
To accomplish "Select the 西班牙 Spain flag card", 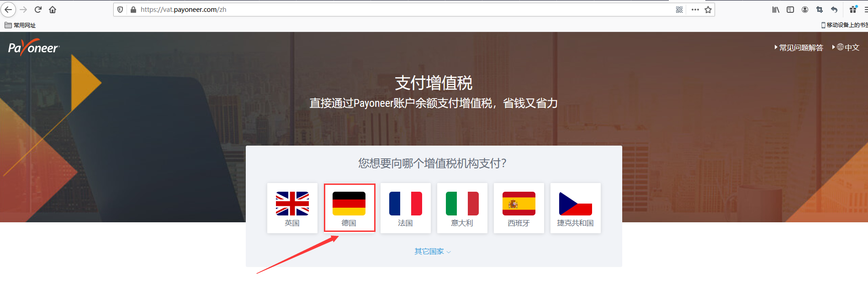I will (x=519, y=208).
